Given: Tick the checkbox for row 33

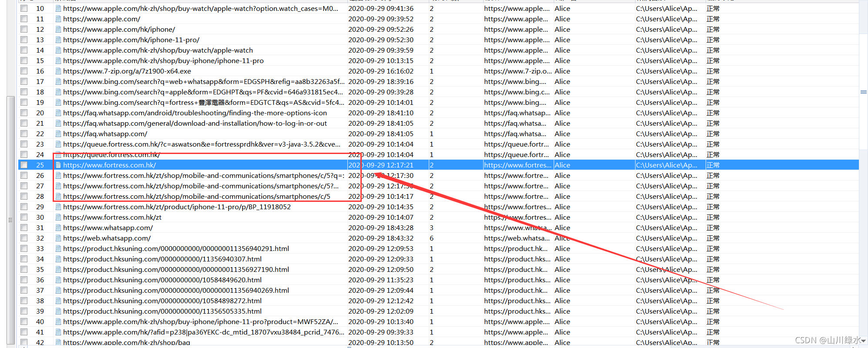Looking at the screenshot, I should click(24, 248).
